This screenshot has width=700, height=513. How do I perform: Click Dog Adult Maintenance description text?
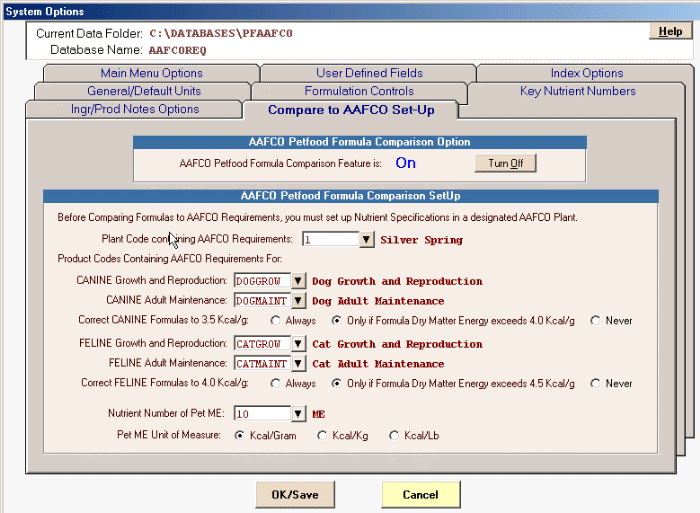point(378,301)
